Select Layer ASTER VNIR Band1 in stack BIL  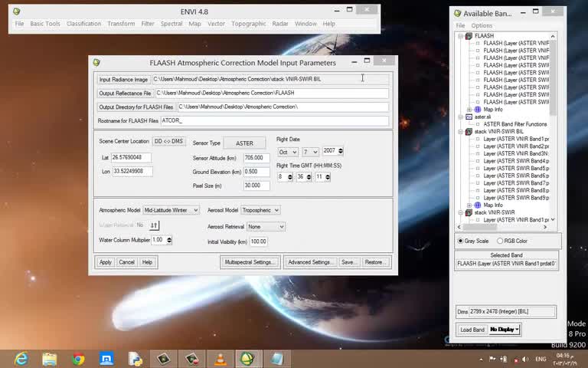[x=478, y=139]
